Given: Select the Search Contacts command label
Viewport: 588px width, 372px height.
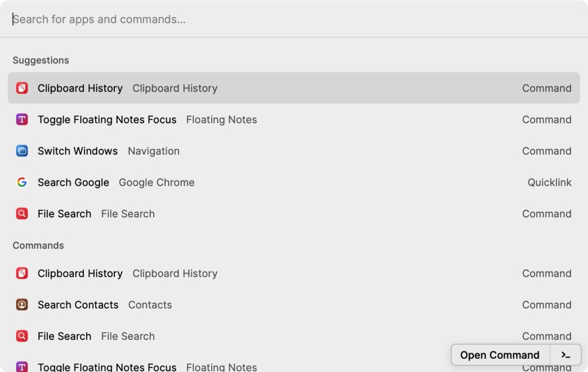Looking at the screenshot, I should [78, 305].
